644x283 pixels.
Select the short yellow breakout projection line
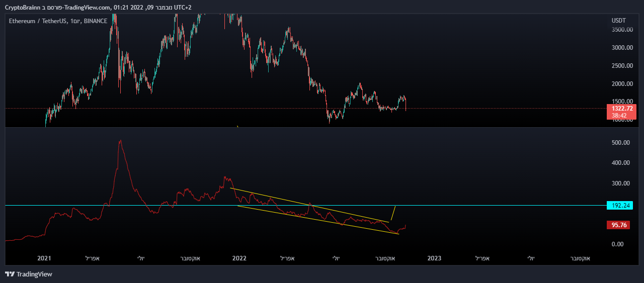point(393,214)
